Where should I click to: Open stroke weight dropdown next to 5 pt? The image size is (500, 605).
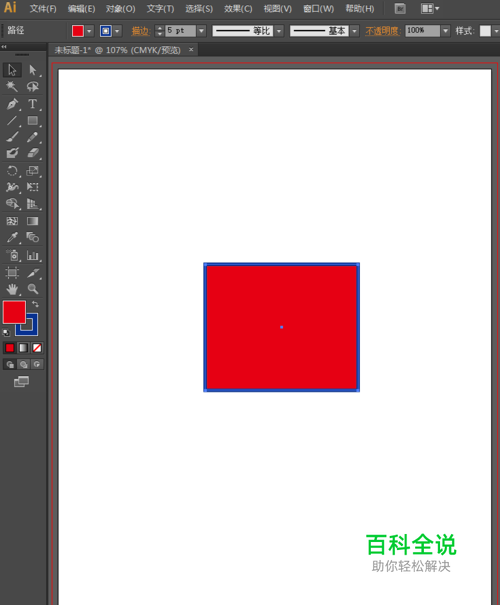click(201, 31)
